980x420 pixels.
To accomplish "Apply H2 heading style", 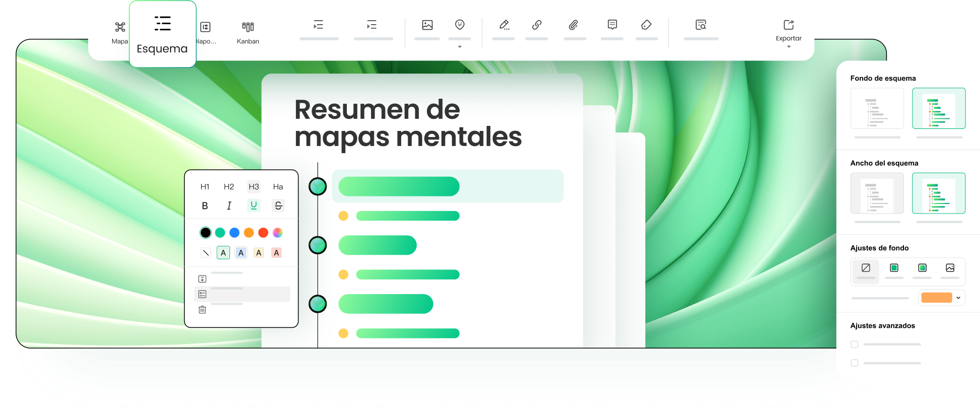I will pos(229,186).
